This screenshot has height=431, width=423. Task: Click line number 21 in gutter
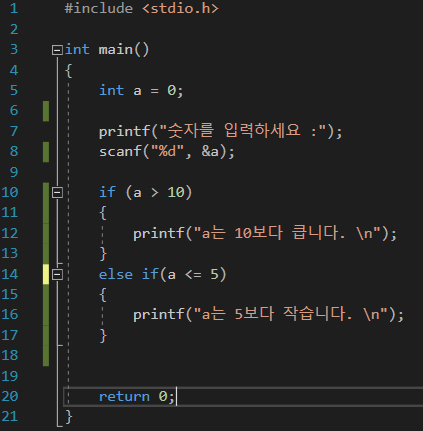coord(10,416)
